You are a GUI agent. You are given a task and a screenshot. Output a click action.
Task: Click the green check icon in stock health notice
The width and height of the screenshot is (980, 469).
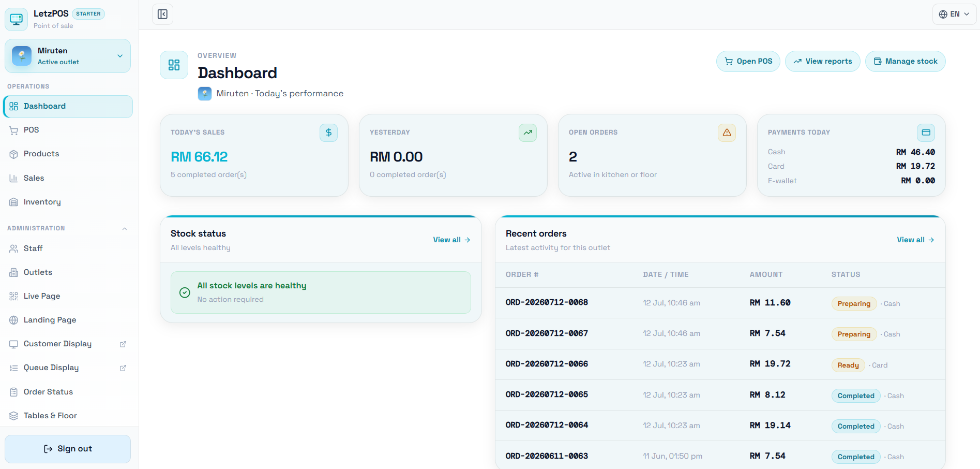pyautogui.click(x=185, y=292)
